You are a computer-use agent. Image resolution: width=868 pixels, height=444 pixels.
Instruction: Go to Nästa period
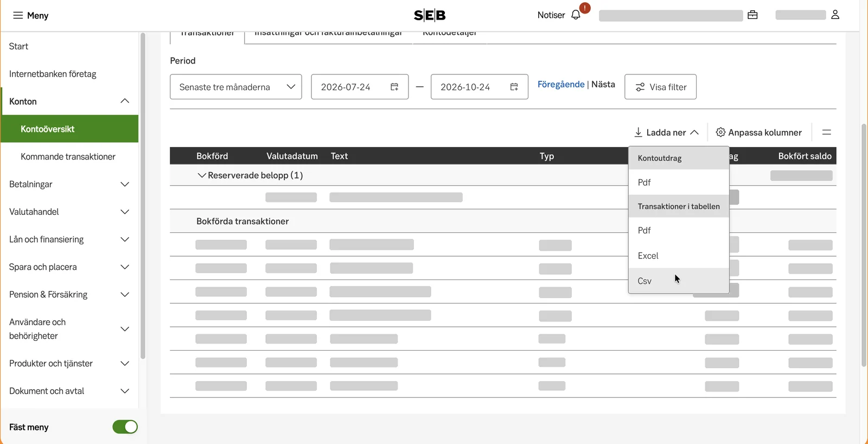[603, 84]
